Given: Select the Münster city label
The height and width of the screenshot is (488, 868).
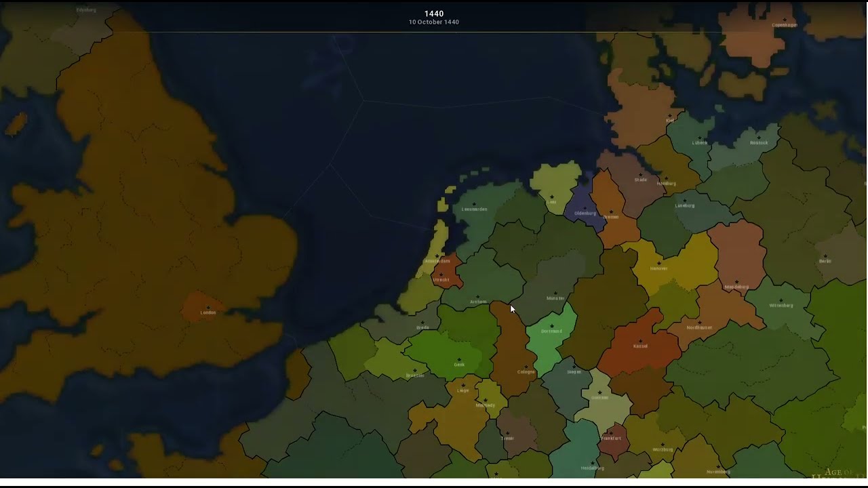Looking at the screenshot, I should [x=555, y=299].
